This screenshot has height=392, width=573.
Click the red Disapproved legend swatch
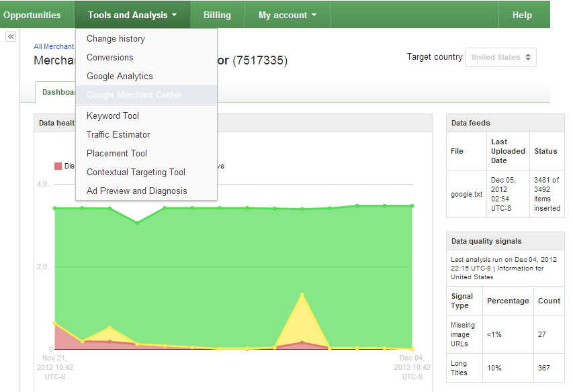[58, 166]
